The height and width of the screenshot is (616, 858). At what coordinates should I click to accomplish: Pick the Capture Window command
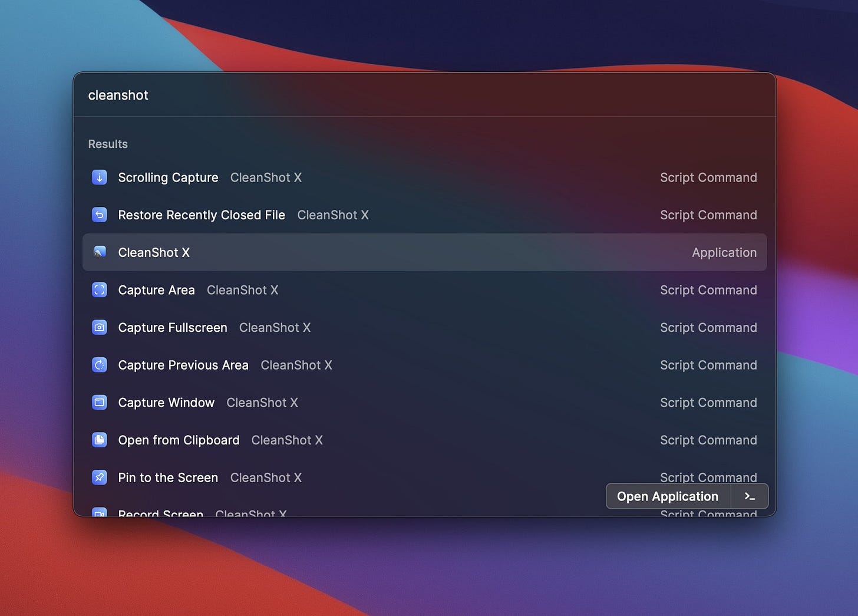pyautogui.click(x=424, y=403)
